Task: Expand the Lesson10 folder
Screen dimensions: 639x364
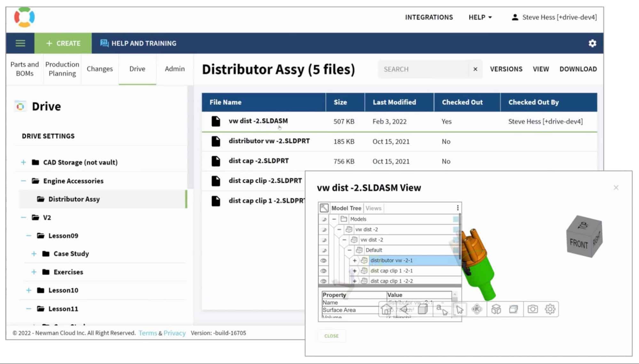Action: (x=28, y=290)
